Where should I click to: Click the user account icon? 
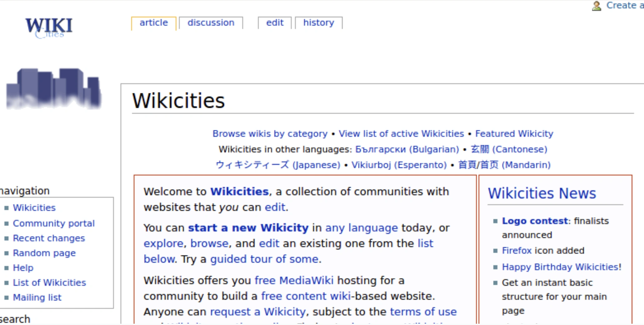[596, 6]
